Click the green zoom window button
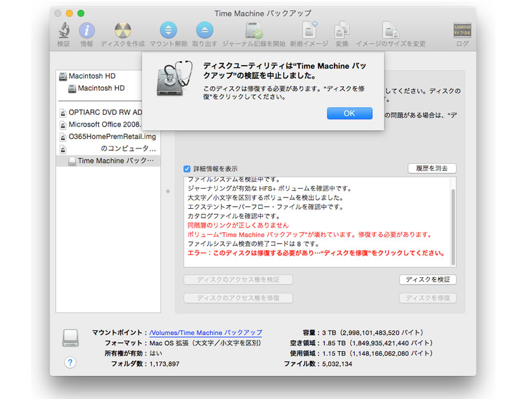532x399 pixels. (81, 13)
